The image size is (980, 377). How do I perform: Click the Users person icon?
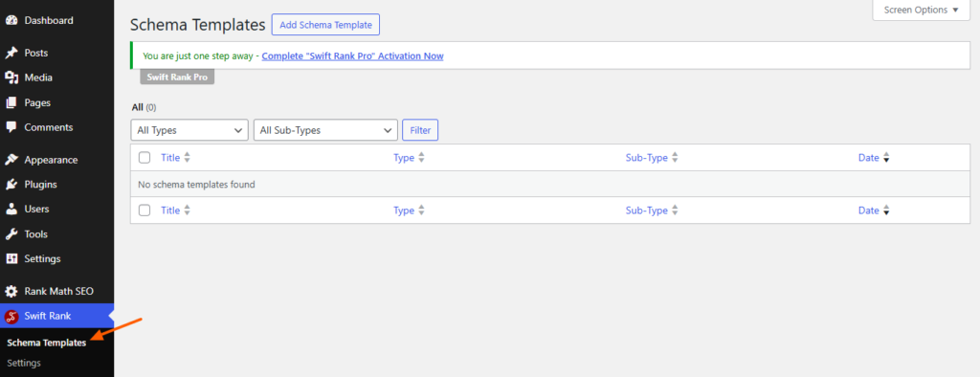[11, 209]
